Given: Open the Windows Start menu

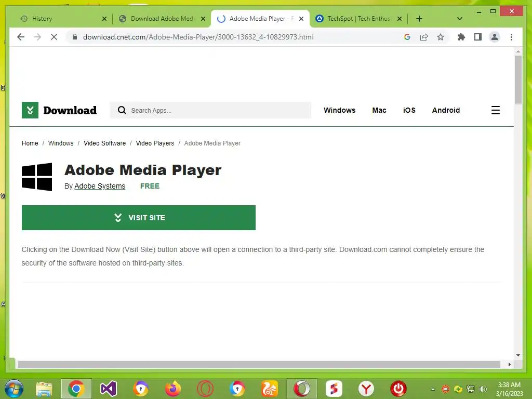Looking at the screenshot, I should click(14, 389).
